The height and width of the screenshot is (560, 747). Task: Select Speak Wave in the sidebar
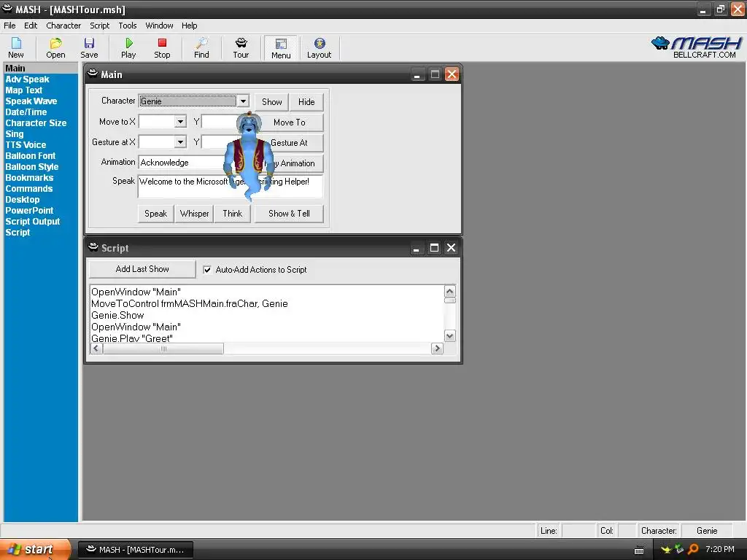click(x=31, y=101)
